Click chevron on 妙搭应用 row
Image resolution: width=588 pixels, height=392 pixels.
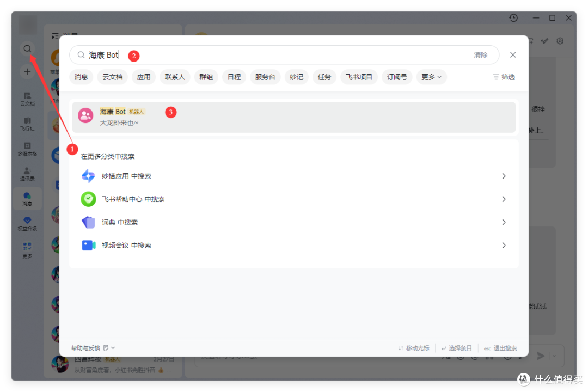point(504,176)
